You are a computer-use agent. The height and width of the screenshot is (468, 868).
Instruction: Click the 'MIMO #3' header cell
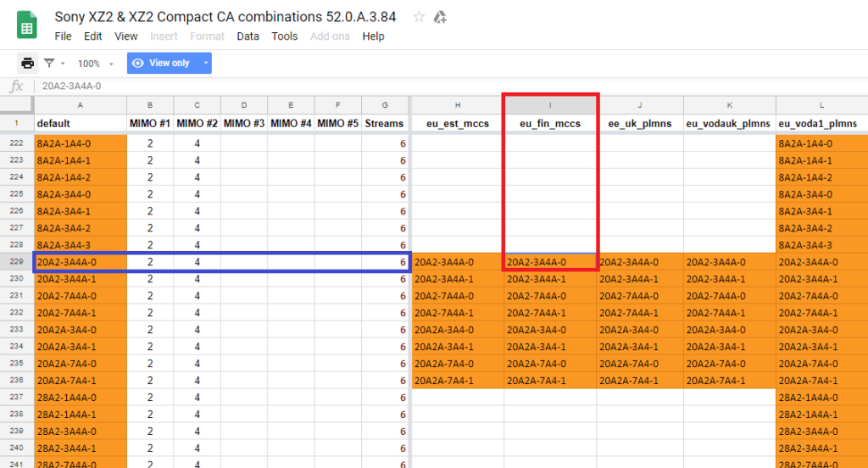point(244,124)
